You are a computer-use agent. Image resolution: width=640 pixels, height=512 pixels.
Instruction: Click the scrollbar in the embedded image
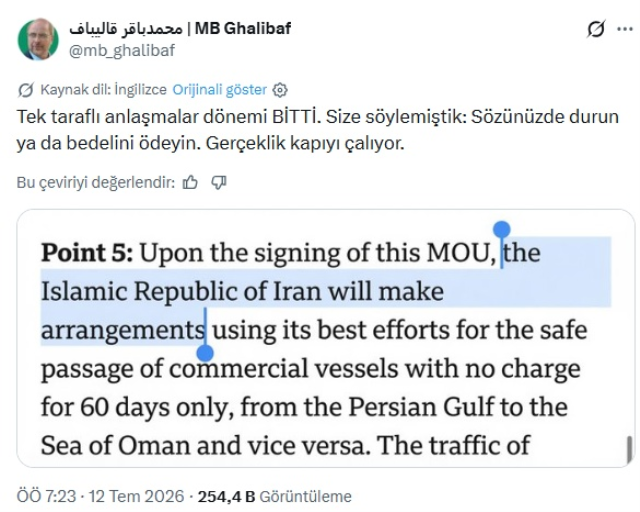629,449
